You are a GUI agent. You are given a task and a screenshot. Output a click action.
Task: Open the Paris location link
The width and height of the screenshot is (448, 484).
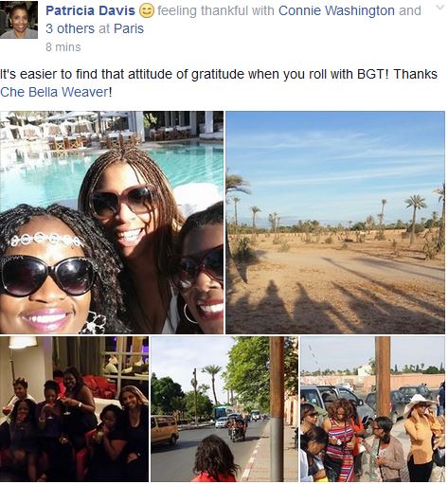[x=129, y=28]
